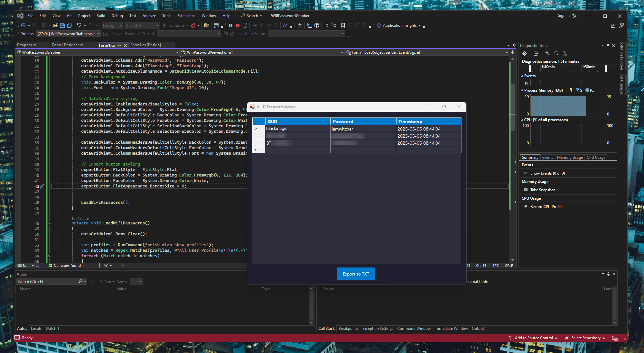Screen dimensions: 644x353
Task: Open the Debug menu
Action: 117,15
